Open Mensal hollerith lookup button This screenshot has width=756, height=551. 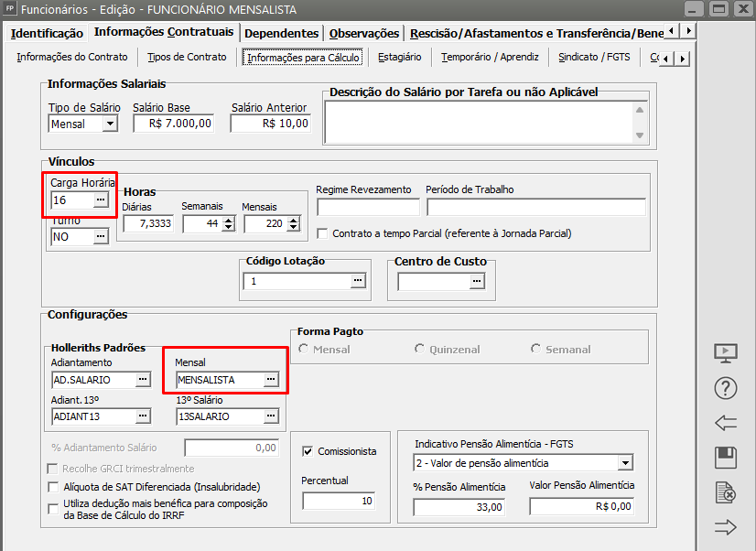coord(270,380)
